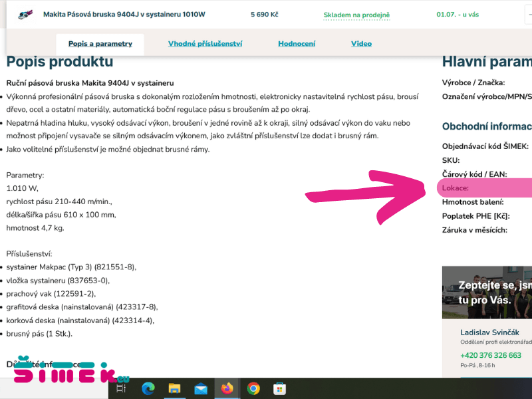
Task: Click 'prachový vak (122591-2)' list item
Action: click(x=51, y=294)
